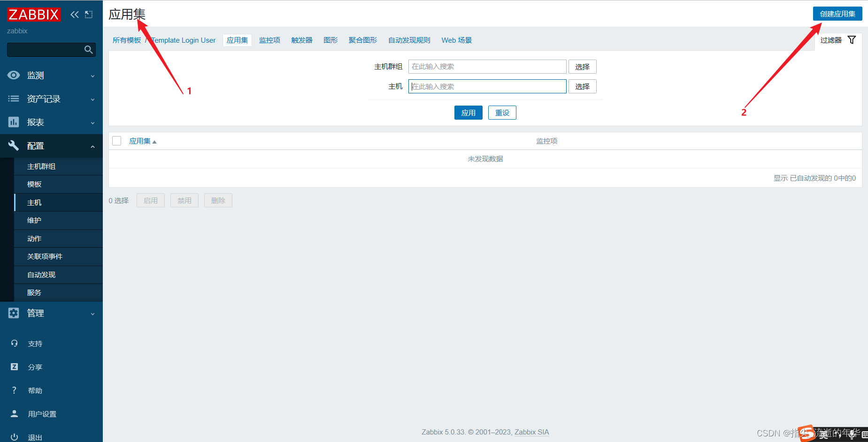868x442 pixels.
Task: Click the Z icon for 分享
Action: tap(14, 367)
